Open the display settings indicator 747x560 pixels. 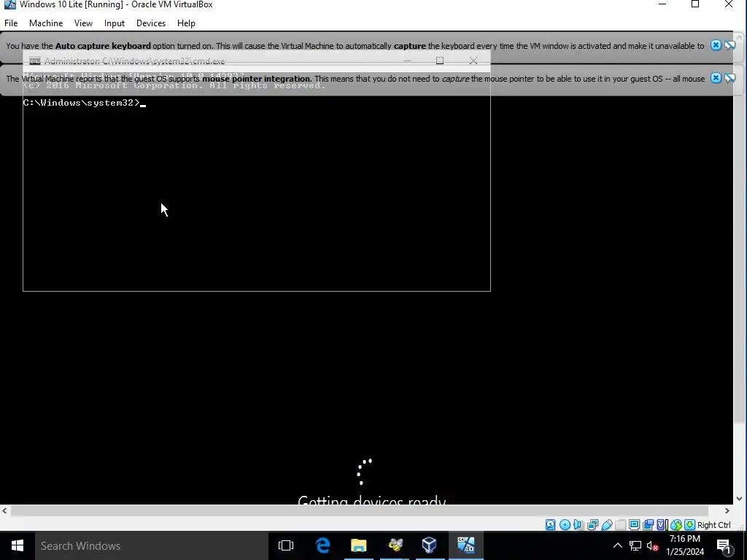pyautogui.click(x=634, y=525)
